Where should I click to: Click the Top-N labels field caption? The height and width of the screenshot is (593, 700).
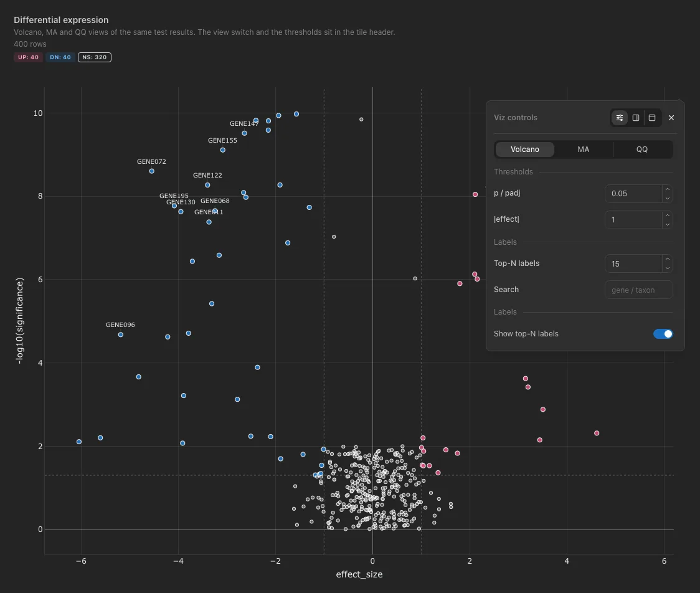pyautogui.click(x=516, y=263)
